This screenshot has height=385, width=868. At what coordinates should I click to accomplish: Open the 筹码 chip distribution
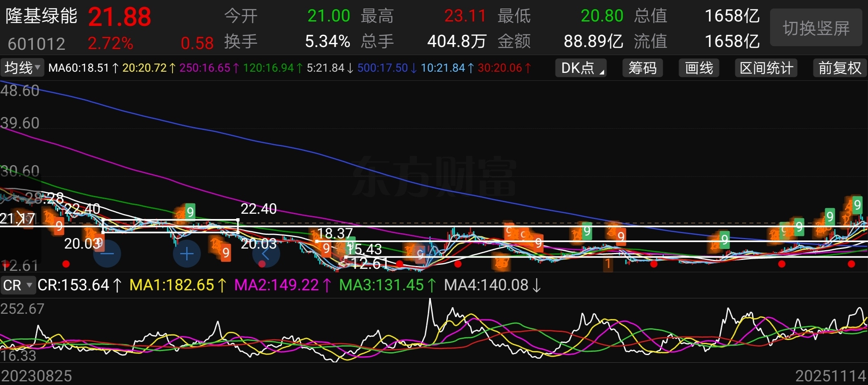tap(642, 68)
